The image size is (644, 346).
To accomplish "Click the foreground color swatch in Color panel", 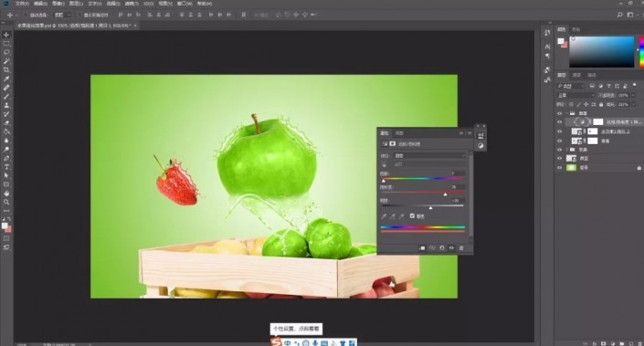I will click(561, 41).
